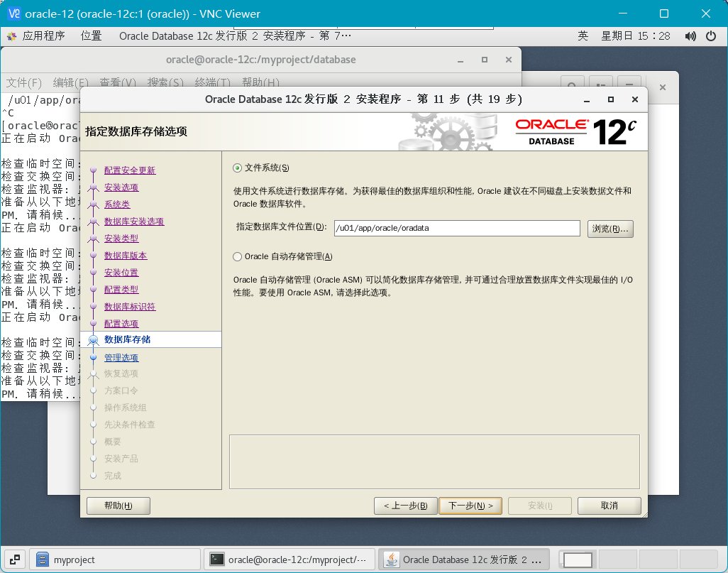728x573 pixels.
Task: Click the power icon in top panel
Action: [711, 36]
